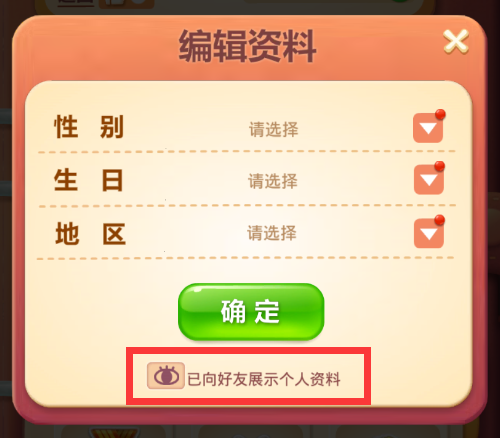Image resolution: width=500 pixels, height=438 pixels.
Task: Select the 请选择 placeholder in the 地区 row
Action: [272, 233]
